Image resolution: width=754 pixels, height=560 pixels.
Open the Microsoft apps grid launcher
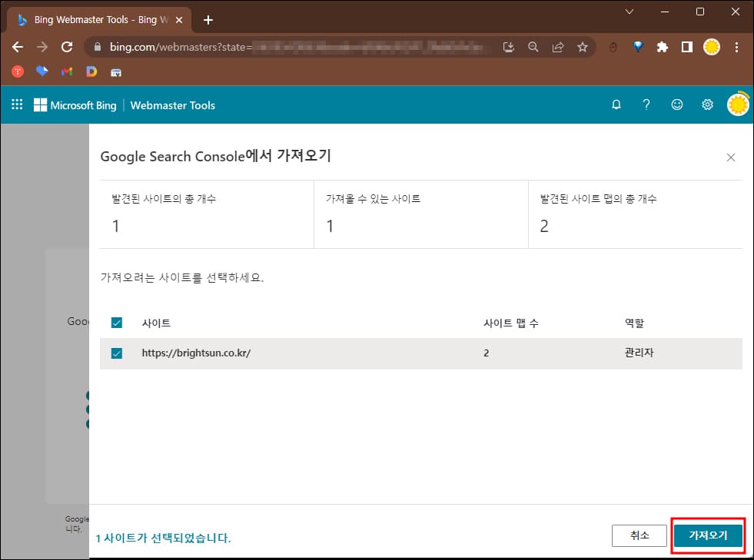[18, 104]
